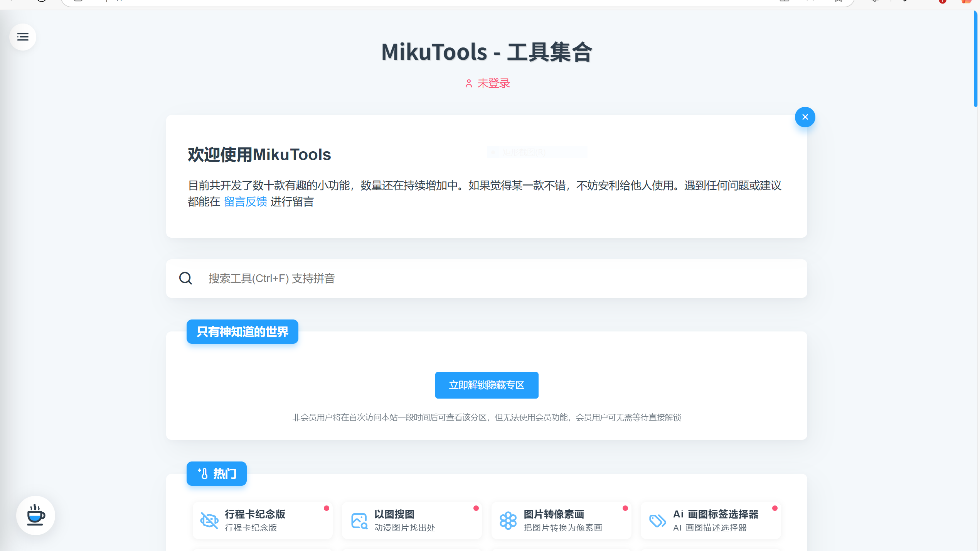The image size is (980, 551).
Task: Open the 行程卡纪念版 tool card
Action: tap(263, 520)
